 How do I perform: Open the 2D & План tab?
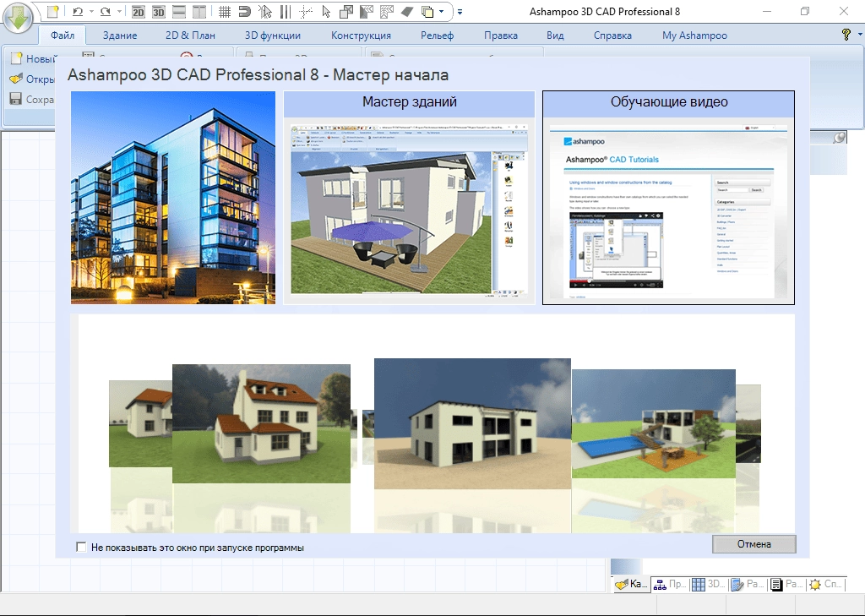190,35
